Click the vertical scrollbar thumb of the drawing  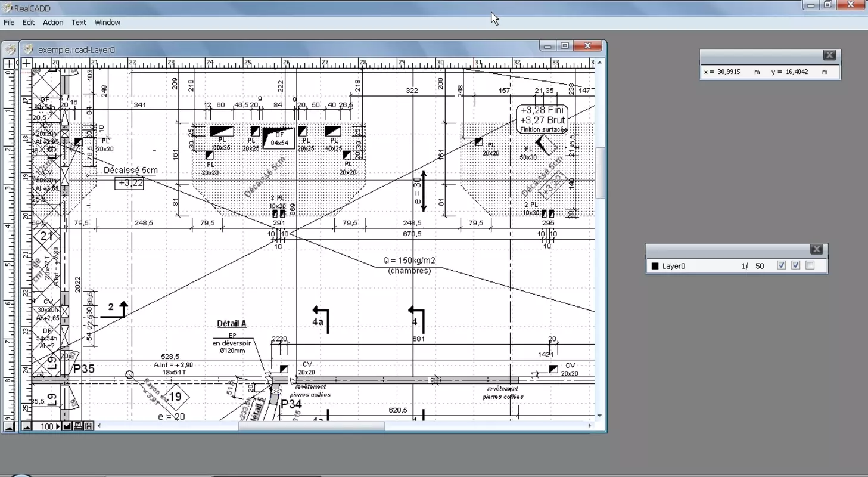pyautogui.click(x=600, y=172)
